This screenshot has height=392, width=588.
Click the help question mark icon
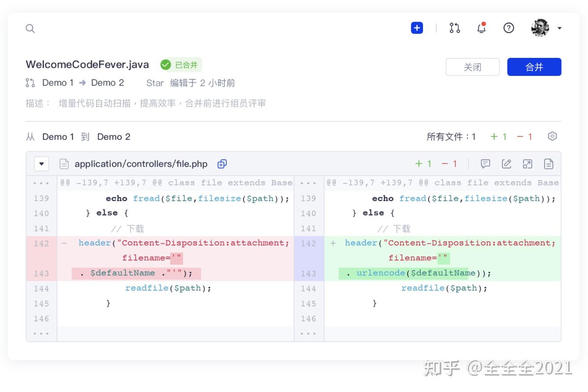click(509, 28)
